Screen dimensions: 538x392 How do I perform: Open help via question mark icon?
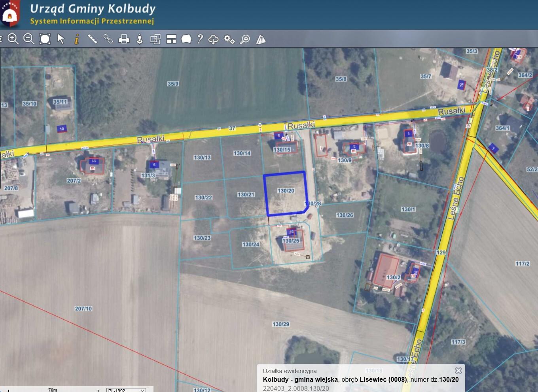tap(200, 39)
